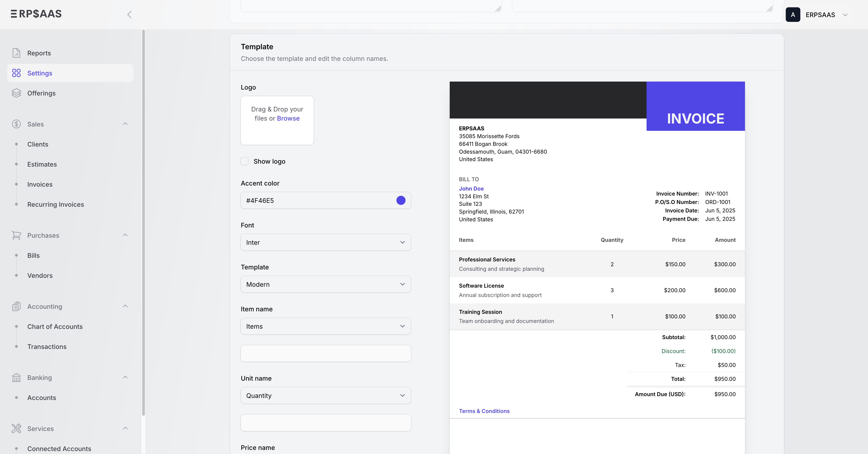Image resolution: width=868 pixels, height=454 pixels.
Task: Grab the right textarea resize handle
Action: click(x=770, y=8)
